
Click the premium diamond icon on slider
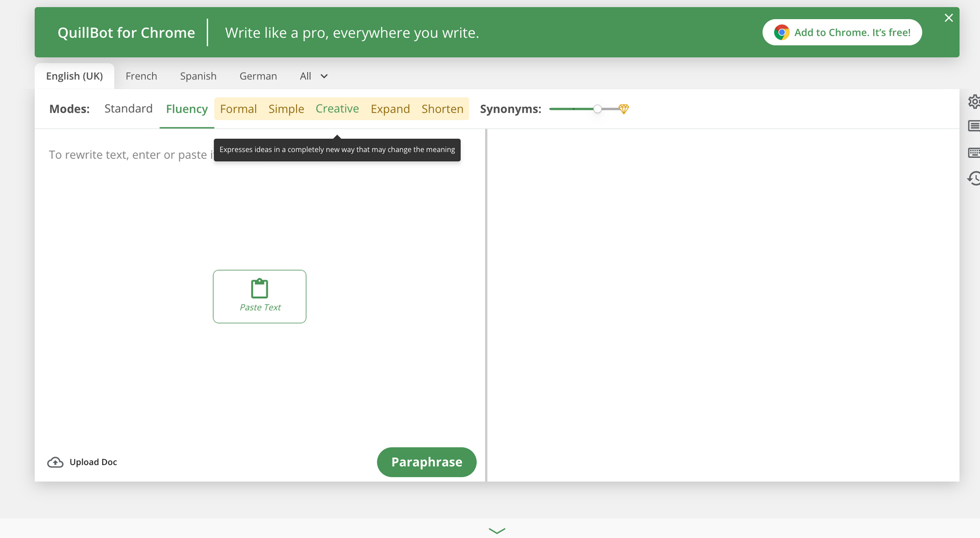(x=623, y=109)
